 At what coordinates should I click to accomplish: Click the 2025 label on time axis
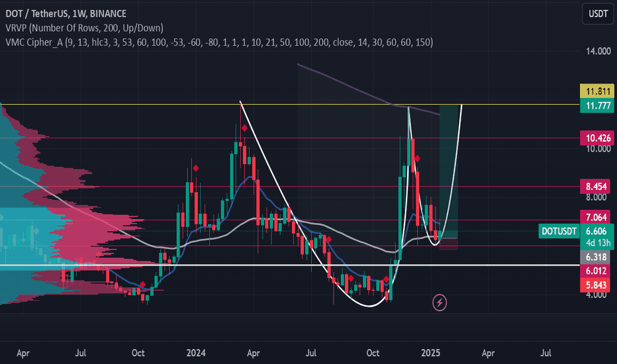430,353
